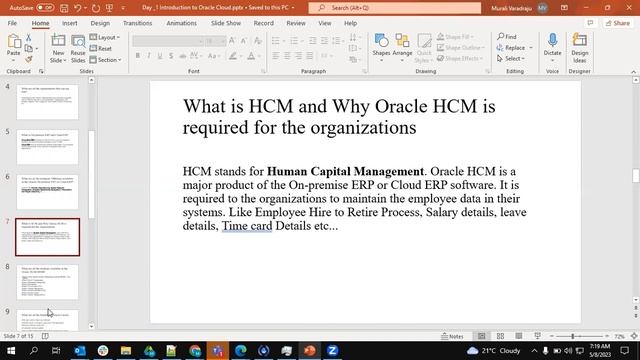640x360 pixels.
Task: Reset slide layout
Action: [x=101, y=49]
